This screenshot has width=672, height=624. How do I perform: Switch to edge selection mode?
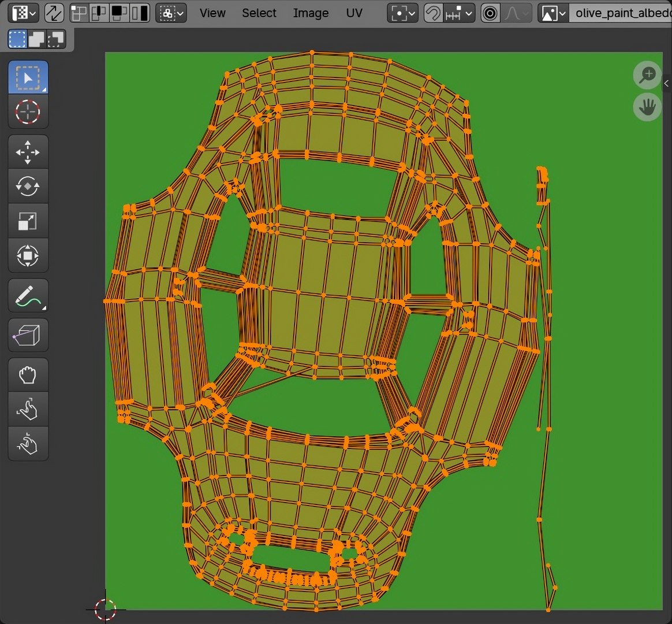pos(99,13)
